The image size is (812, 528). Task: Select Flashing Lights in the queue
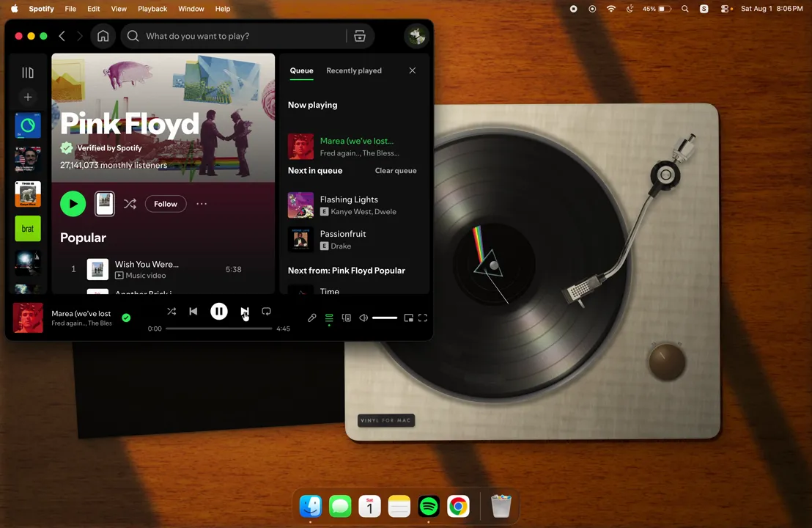(x=354, y=205)
